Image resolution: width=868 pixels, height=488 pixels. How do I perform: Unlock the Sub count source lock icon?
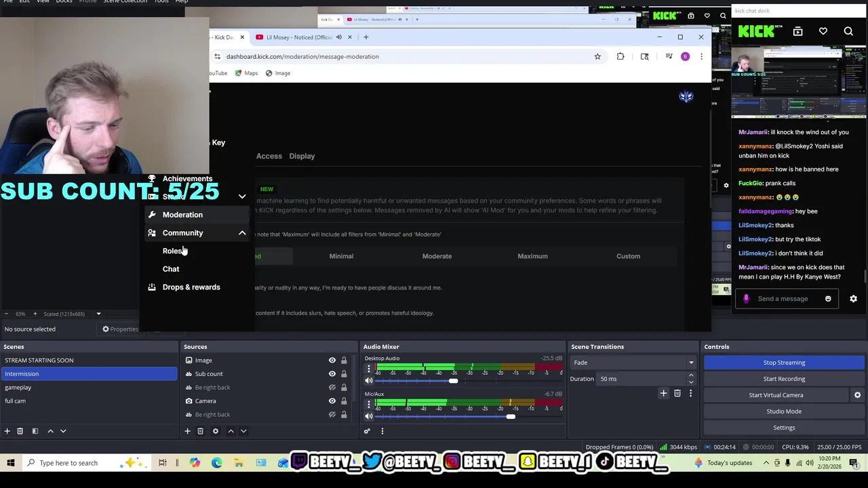(344, 374)
